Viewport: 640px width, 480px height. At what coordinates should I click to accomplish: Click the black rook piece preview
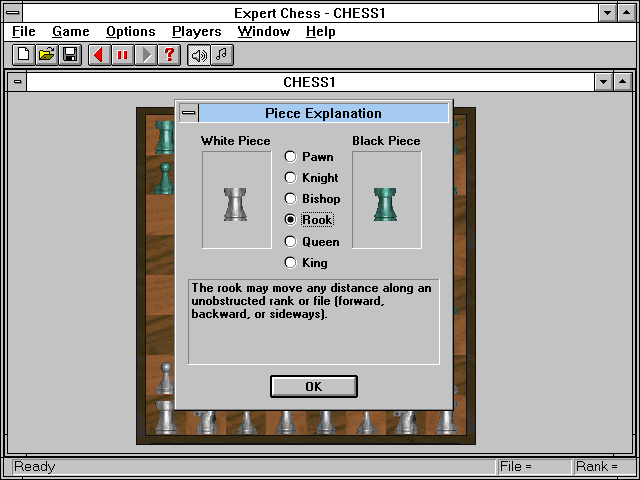(386, 201)
